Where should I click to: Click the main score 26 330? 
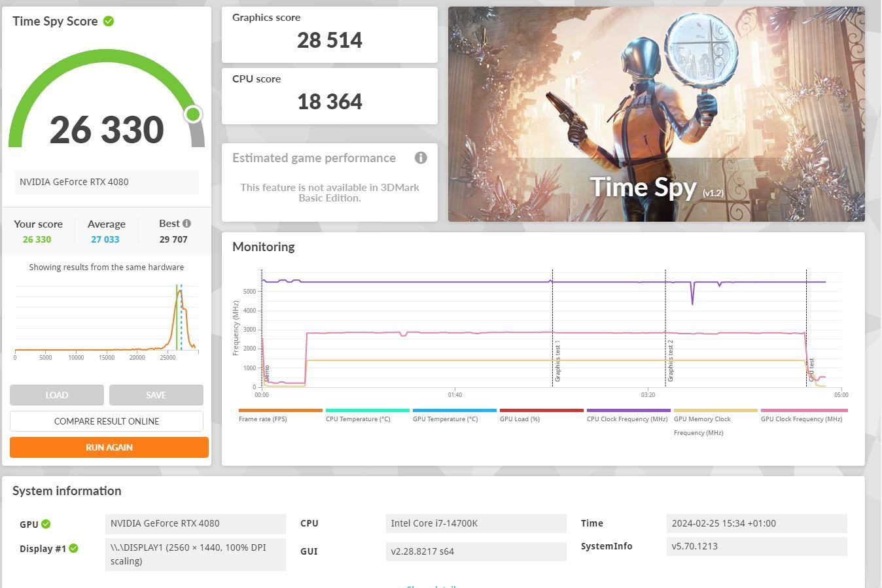coord(107,130)
